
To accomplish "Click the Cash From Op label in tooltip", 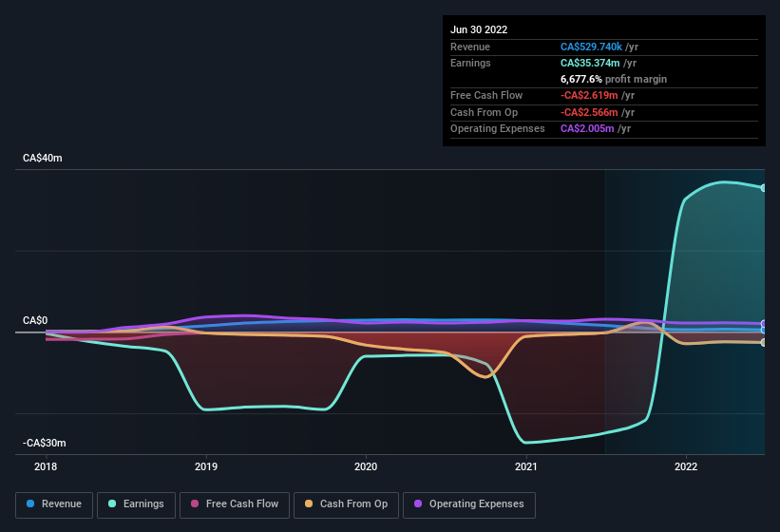I will (x=484, y=112).
